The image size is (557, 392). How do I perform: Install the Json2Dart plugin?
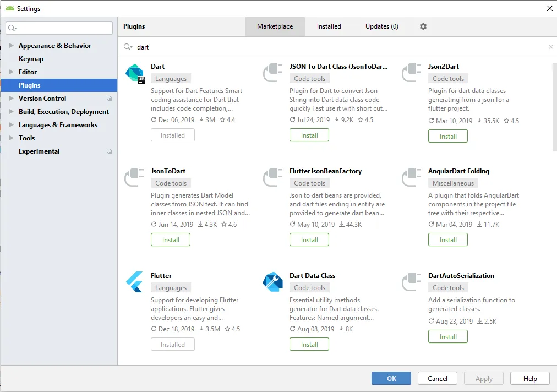tap(448, 136)
